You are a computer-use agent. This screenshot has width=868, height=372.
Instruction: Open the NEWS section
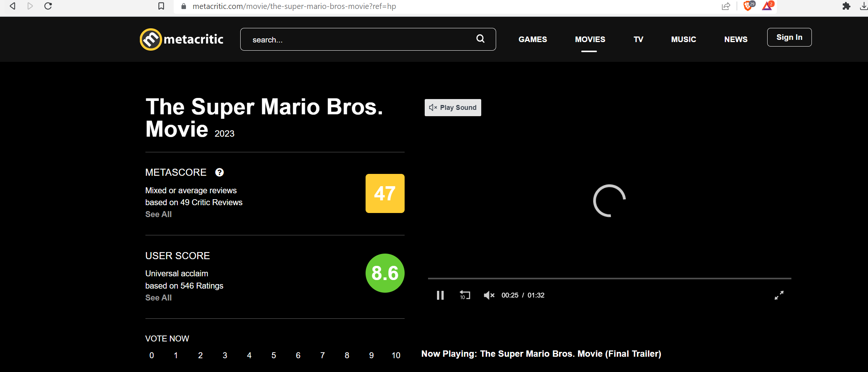[x=736, y=39]
